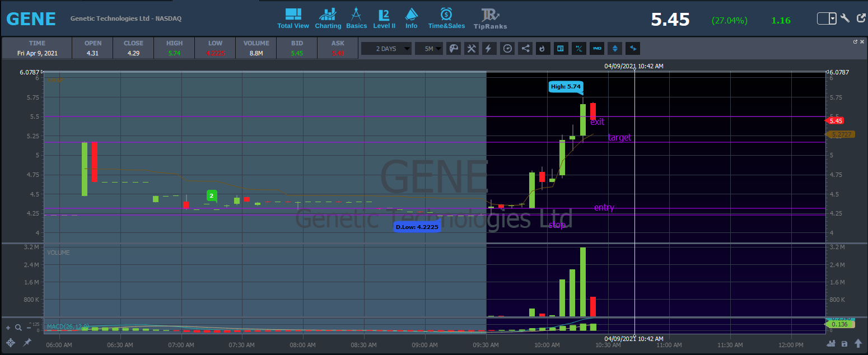Enable the crosshair tool
The height and width of the screenshot is (355, 868).
click(x=11, y=343)
